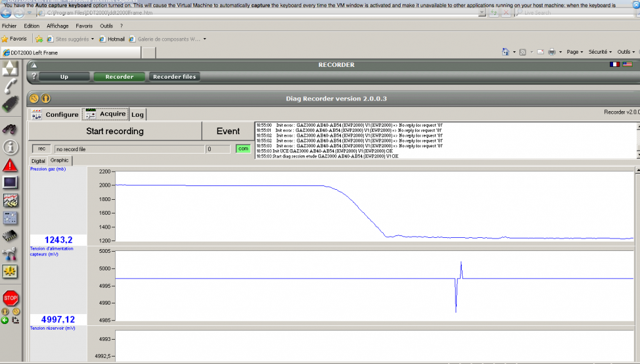Image resolution: width=640 pixels, height=364 pixels.
Task: Open the information icon in sidebar
Action: 10,147
